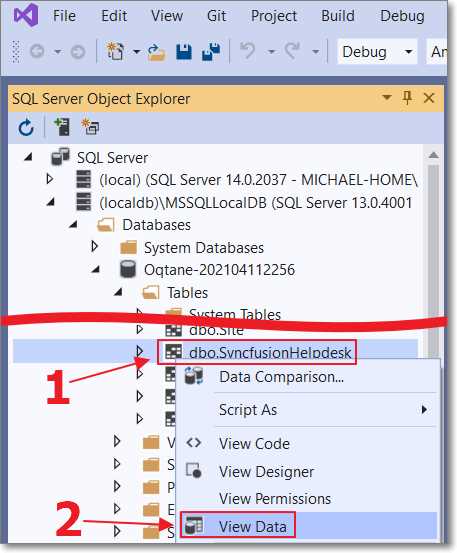Viewport: 457px width, 553px height.
Task: Open the File menu
Action: [x=64, y=16]
